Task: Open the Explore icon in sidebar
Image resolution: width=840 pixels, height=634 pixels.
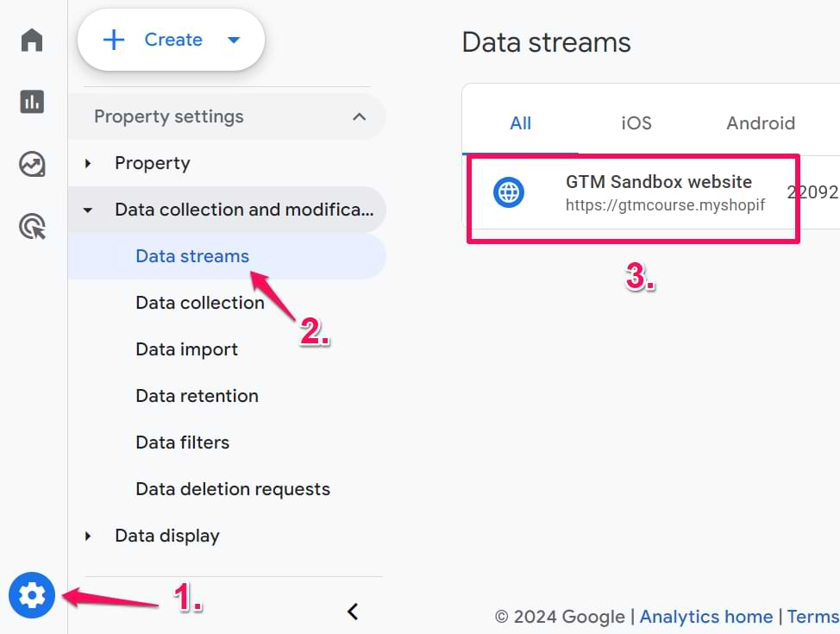Action: click(32, 164)
